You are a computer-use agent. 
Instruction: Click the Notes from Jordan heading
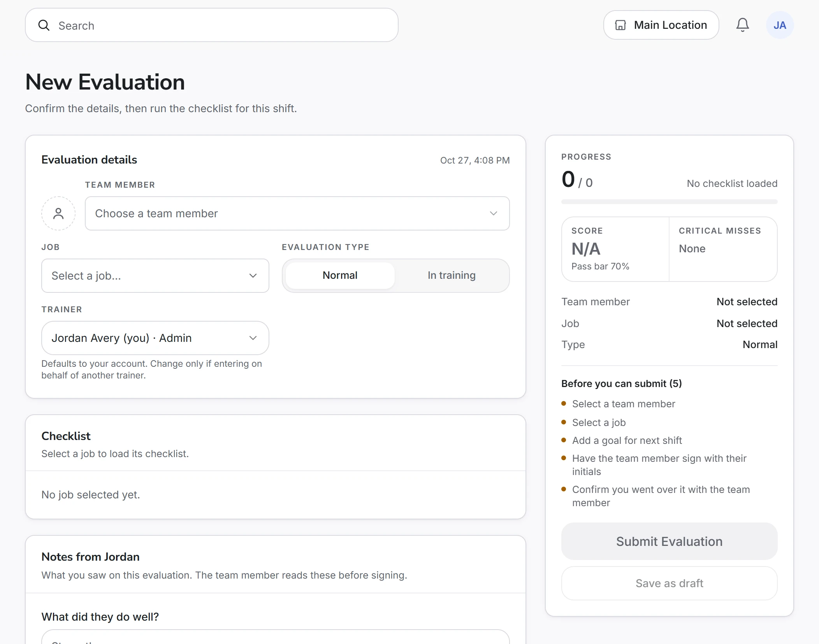(x=90, y=557)
